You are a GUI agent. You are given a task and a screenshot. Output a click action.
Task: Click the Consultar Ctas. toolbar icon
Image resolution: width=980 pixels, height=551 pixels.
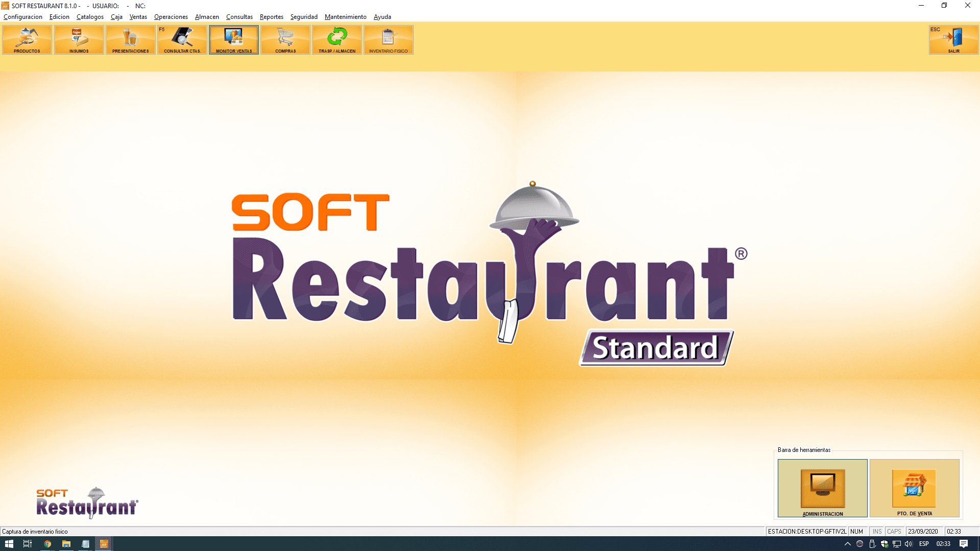click(x=182, y=40)
